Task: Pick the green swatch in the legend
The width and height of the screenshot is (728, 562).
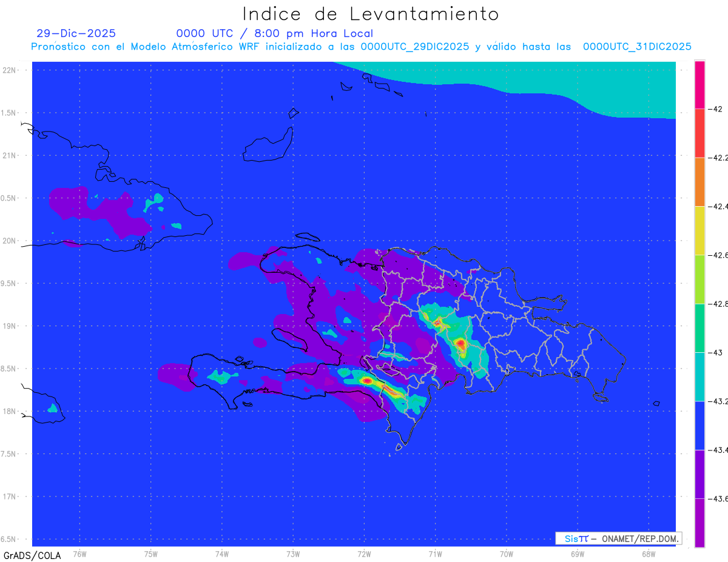Action: click(x=699, y=328)
